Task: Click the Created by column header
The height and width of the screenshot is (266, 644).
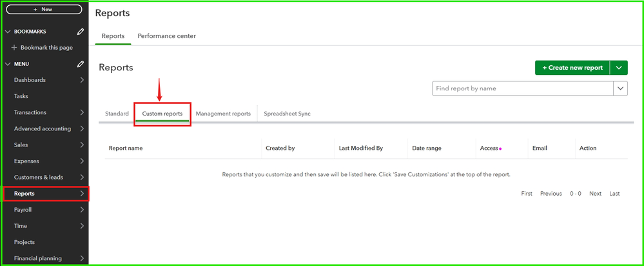Action: click(280, 148)
